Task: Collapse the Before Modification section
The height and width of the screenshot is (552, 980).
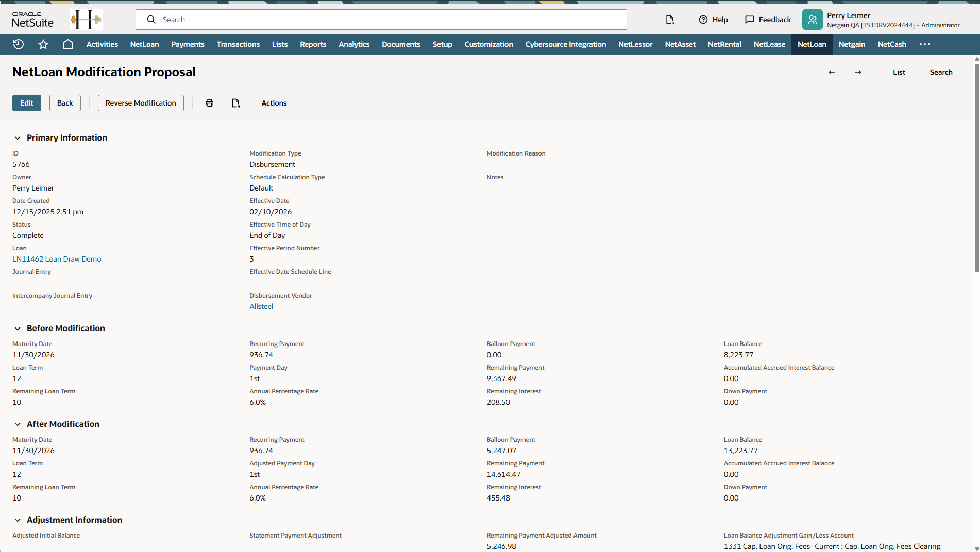Action: [18, 329]
